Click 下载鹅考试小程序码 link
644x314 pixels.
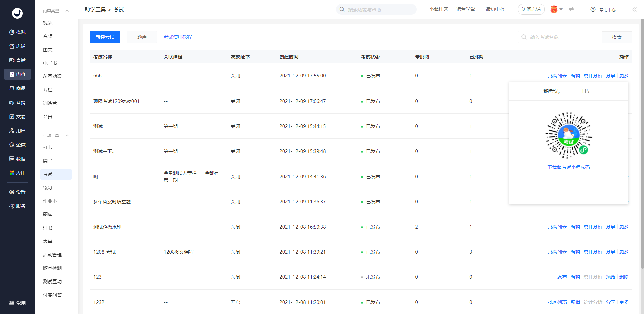click(x=569, y=167)
